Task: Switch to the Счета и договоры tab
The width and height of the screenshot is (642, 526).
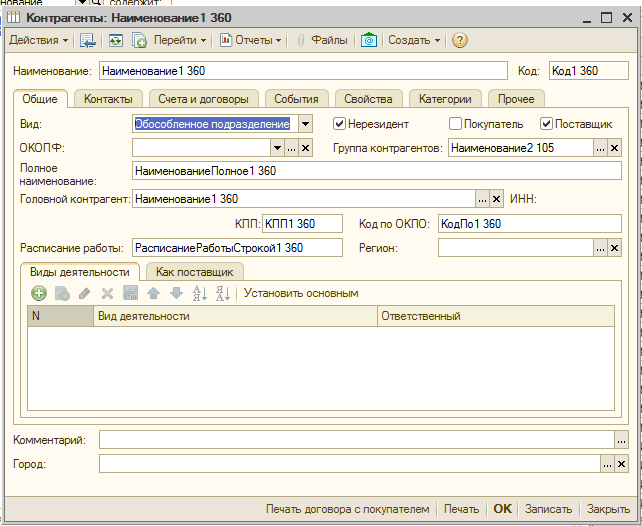Action: coord(203,99)
